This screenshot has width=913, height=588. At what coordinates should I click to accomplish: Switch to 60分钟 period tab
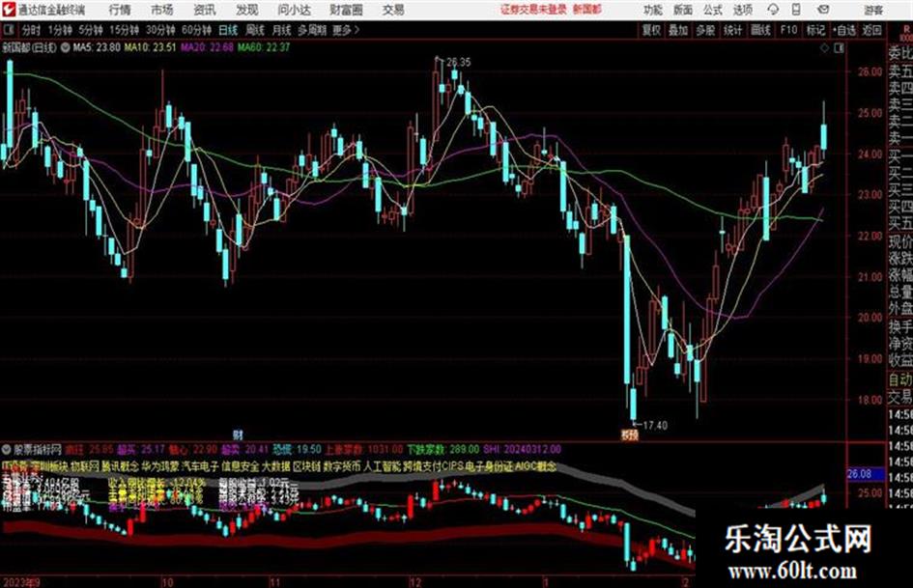click(196, 30)
